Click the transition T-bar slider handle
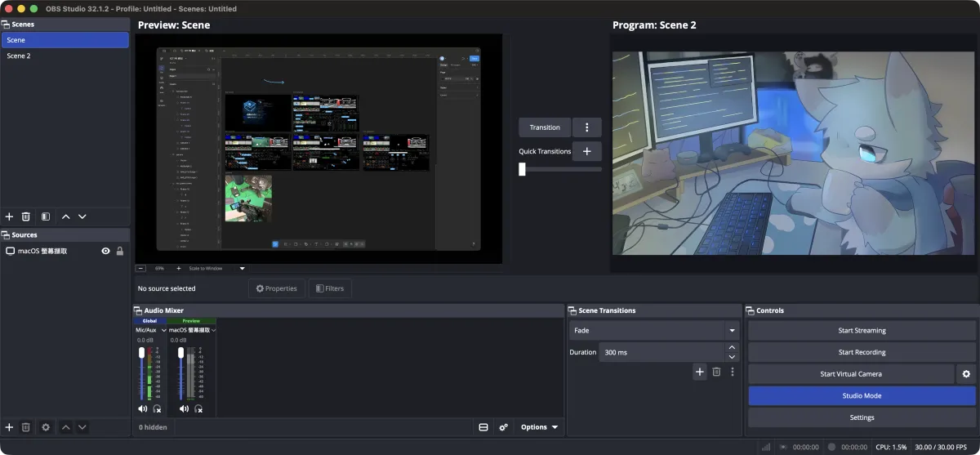The width and height of the screenshot is (980, 455). point(522,169)
